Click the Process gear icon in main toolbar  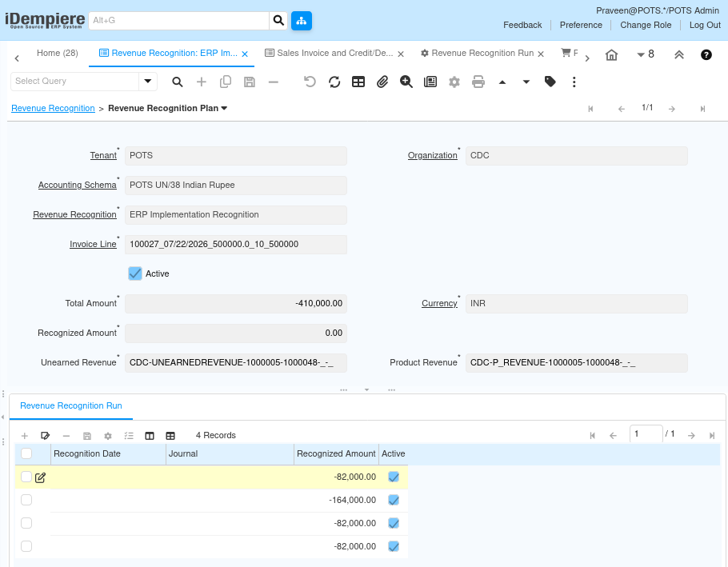tap(454, 82)
